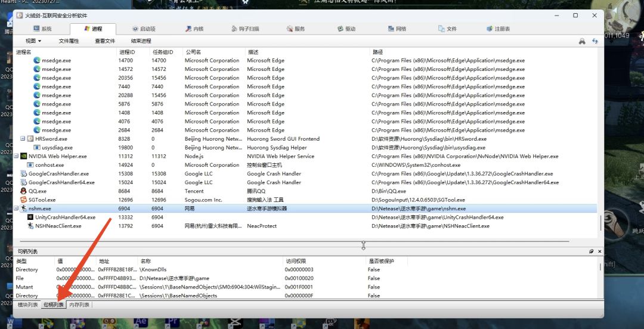This screenshot has height=329, width=644.
Task: Click the Edge icon of msedge.exe PID 2684
Action: tap(37, 130)
